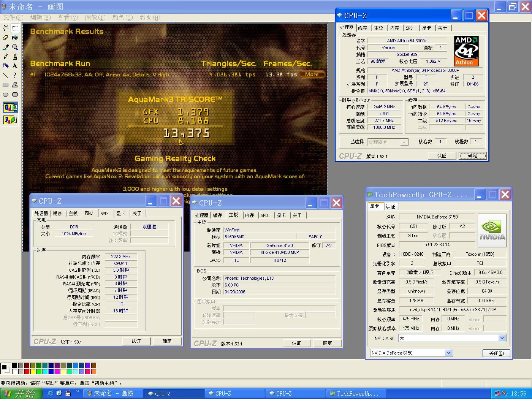532x399 pixels.
Task: Click 认证 in the mainboard CPU-Z window
Action: pos(296,343)
